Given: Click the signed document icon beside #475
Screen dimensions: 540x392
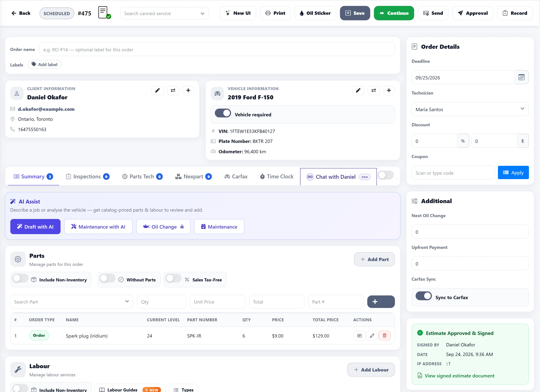Looking at the screenshot, I should click(104, 13).
